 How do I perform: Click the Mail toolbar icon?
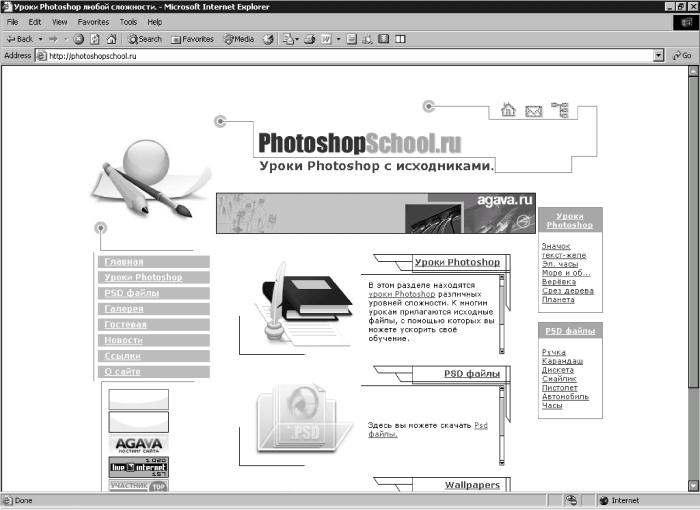point(289,39)
